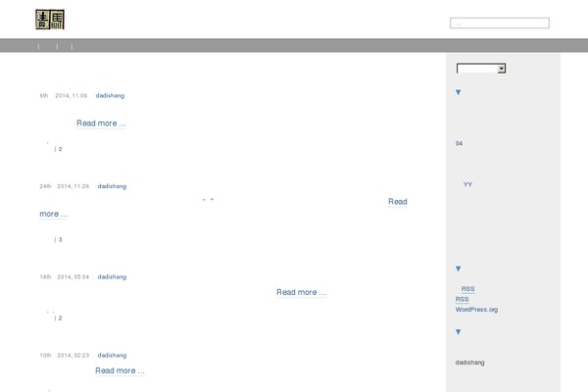Click Read more under the 10th 02:23 post

[120, 370]
